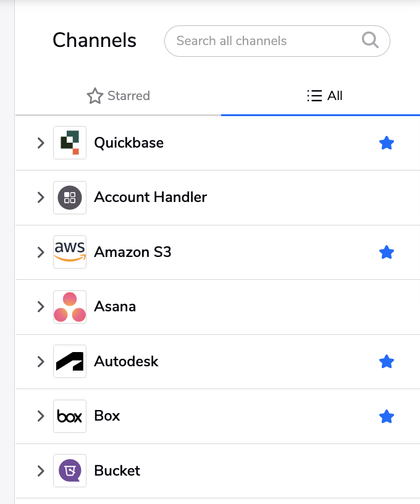The image size is (420, 504).
Task: Click the magnifying glass search icon
Action: (x=370, y=41)
